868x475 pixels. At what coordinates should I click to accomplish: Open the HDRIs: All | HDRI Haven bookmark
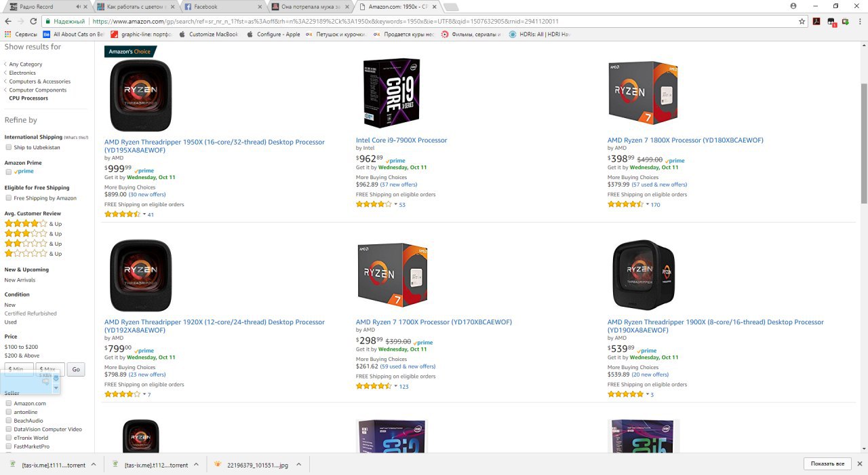540,34
